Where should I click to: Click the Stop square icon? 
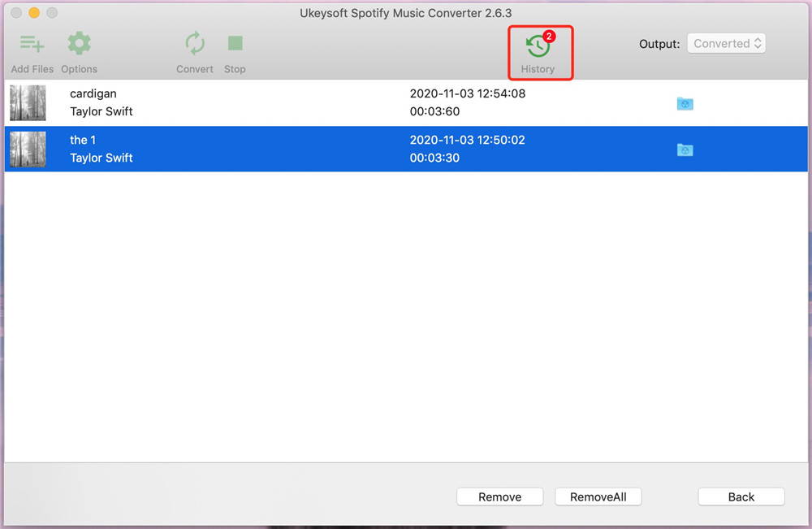point(235,44)
